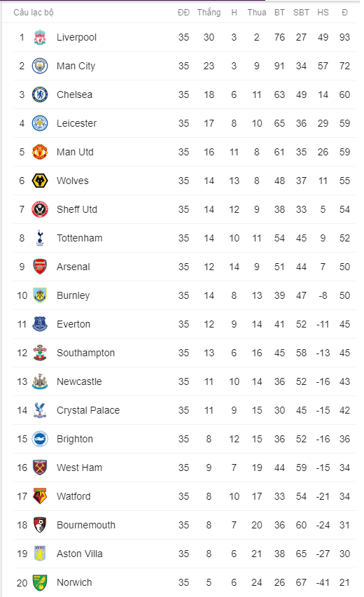Click the Newcastle club crest
364x597 pixels.
tap(40, 381)
